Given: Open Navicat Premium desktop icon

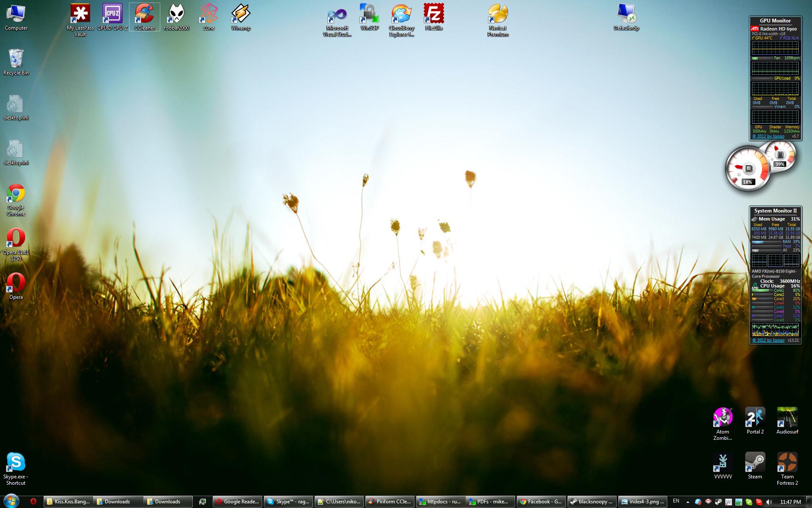Looking at the screenshot, I should tap(498, 14).
